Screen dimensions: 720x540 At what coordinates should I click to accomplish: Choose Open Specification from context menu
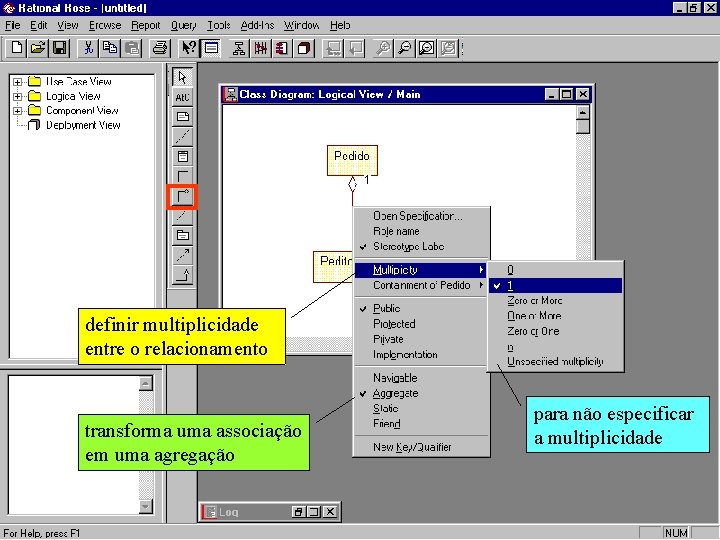coord(420,216)
